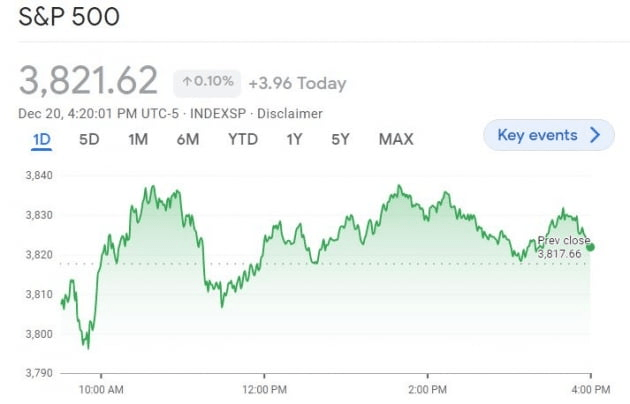Select the YTD range tab
630x404 pixels.
(242, 139)
